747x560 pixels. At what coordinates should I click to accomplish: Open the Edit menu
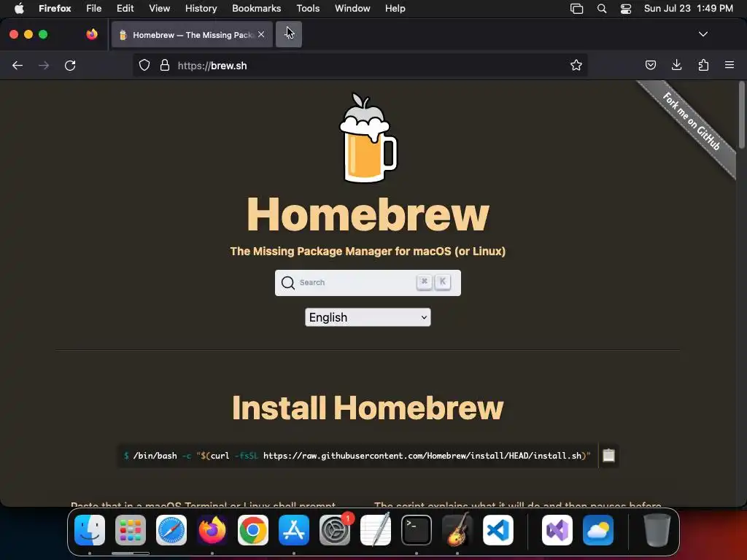(125, 8)
